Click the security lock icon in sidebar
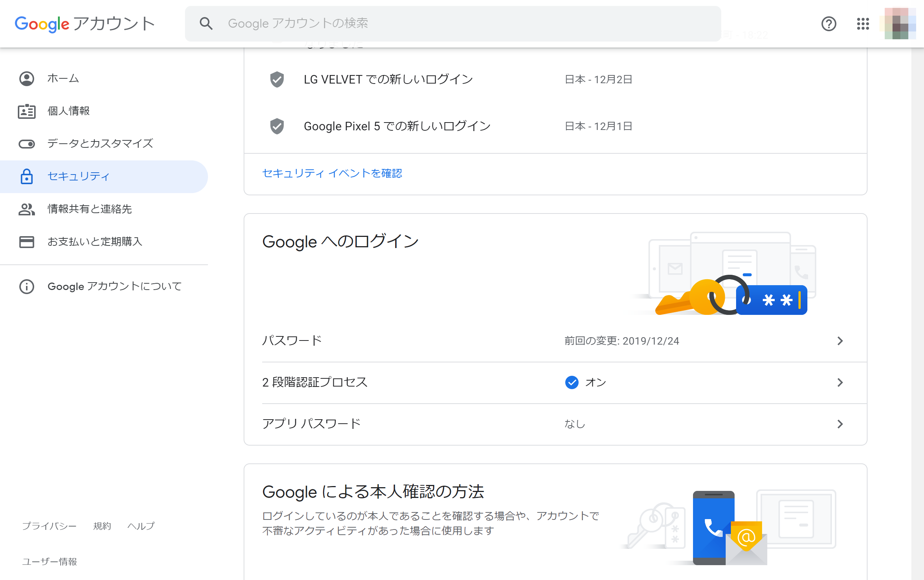The height and width of the screenshot is (580, 924). (x=26, y=176)
